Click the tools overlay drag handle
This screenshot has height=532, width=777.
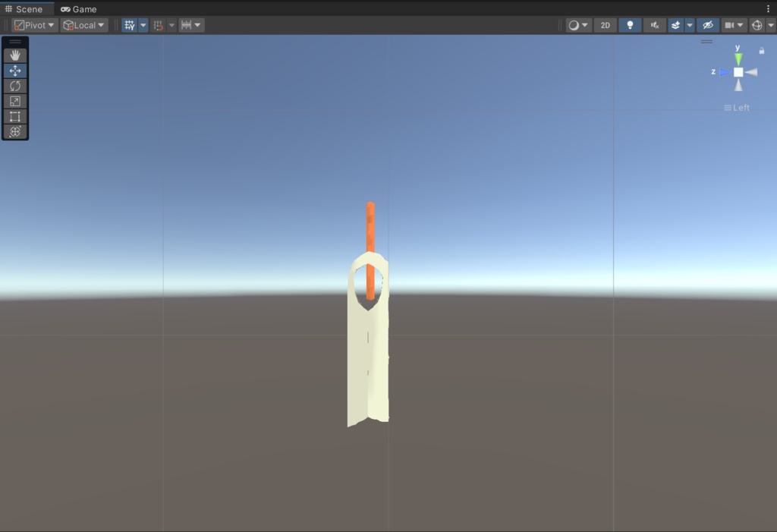pos(15,42)
